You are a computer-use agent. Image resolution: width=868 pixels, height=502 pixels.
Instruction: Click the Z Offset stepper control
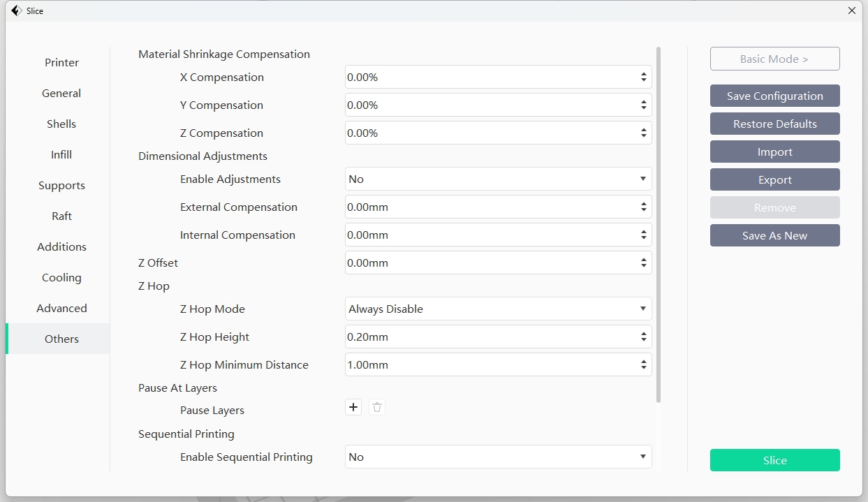[x=643, y=263]
